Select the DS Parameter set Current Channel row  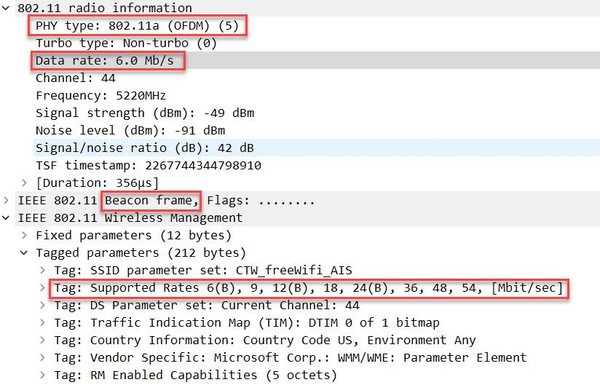point(207,305)
